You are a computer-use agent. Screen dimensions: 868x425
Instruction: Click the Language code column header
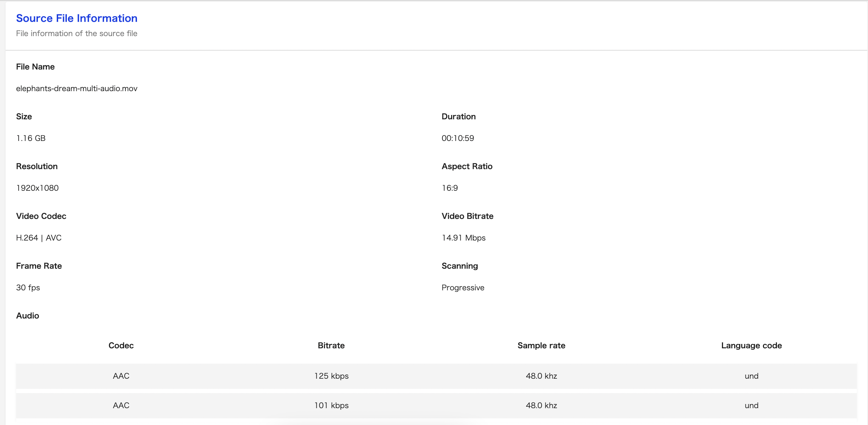(x=751, y=345)
